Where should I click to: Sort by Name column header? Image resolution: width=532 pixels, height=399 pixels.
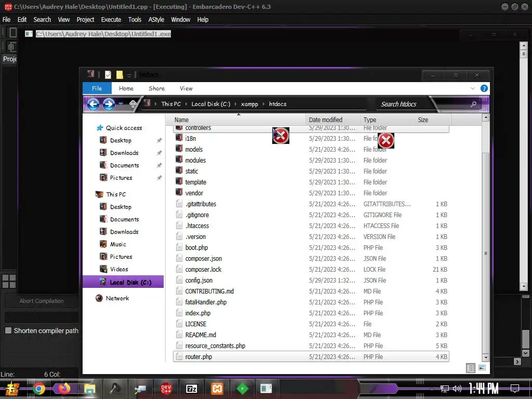coord(236,120)
